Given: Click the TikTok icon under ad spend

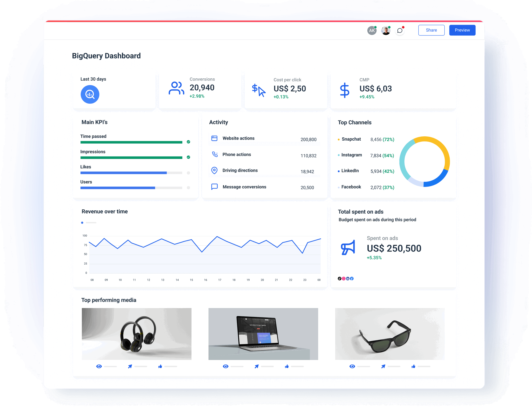Looking at the screenshot, I should [339, 279].
